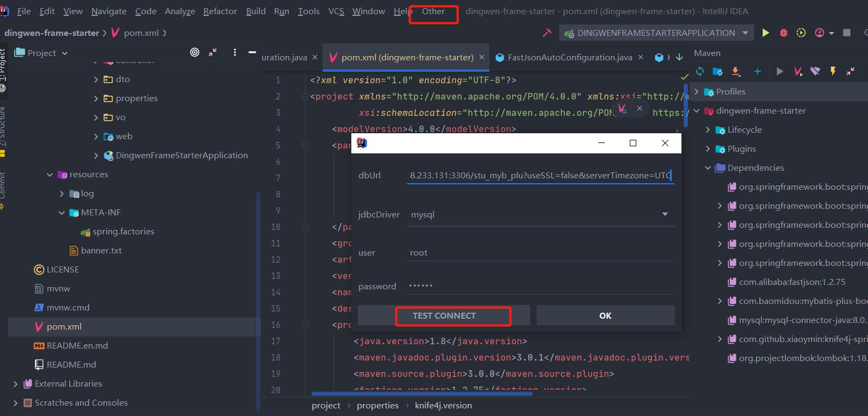Image resolution: width=868 pixels, height=416 pixels.
Task: Click the profiler run icon
Action: (x=820, y=33)
